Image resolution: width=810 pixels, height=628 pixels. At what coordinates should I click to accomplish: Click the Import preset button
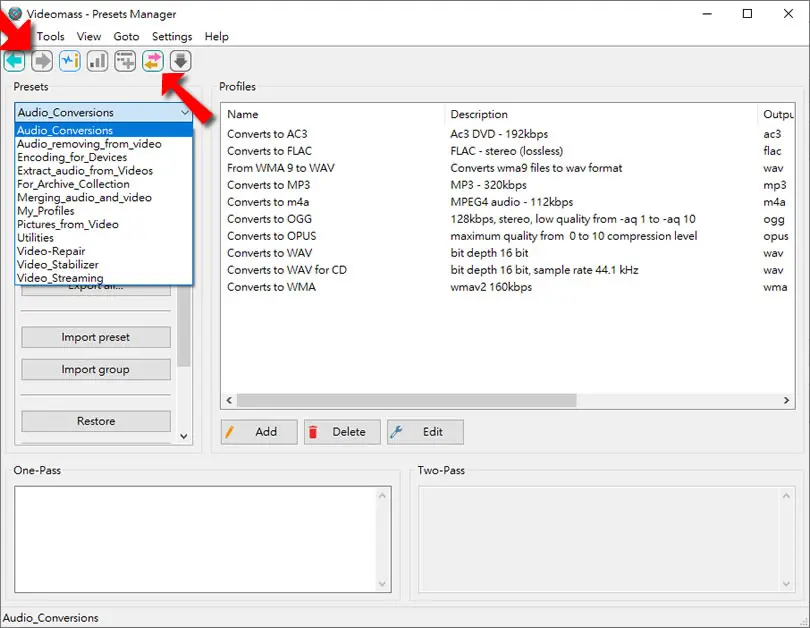coord(96,337)
